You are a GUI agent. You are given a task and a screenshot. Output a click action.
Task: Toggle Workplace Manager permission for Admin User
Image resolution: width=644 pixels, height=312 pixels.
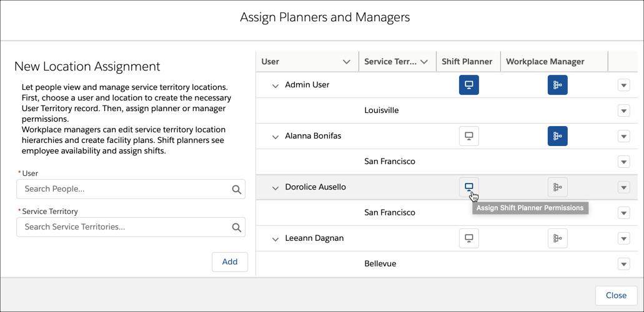[x=557, y=85]
